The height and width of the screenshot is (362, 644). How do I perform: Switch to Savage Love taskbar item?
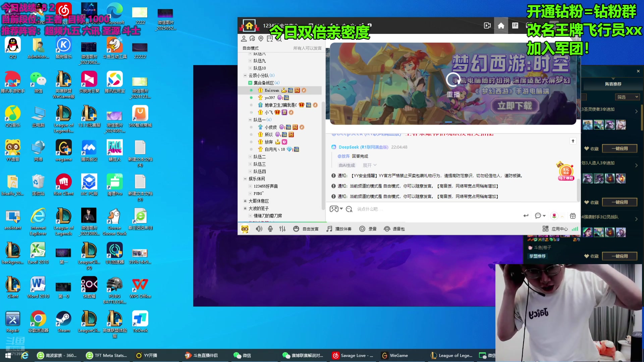pyautogui.click(x=353, y=355)
